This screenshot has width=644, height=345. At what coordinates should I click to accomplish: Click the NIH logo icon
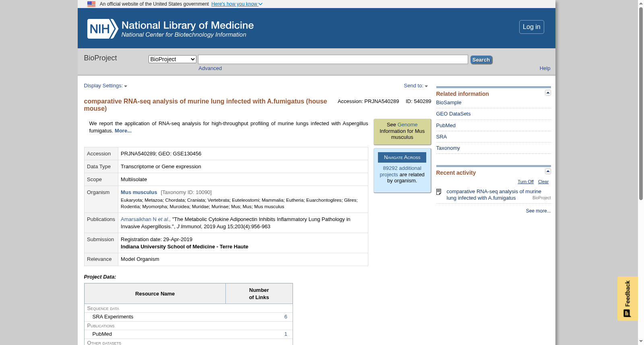tap(103, 29)
